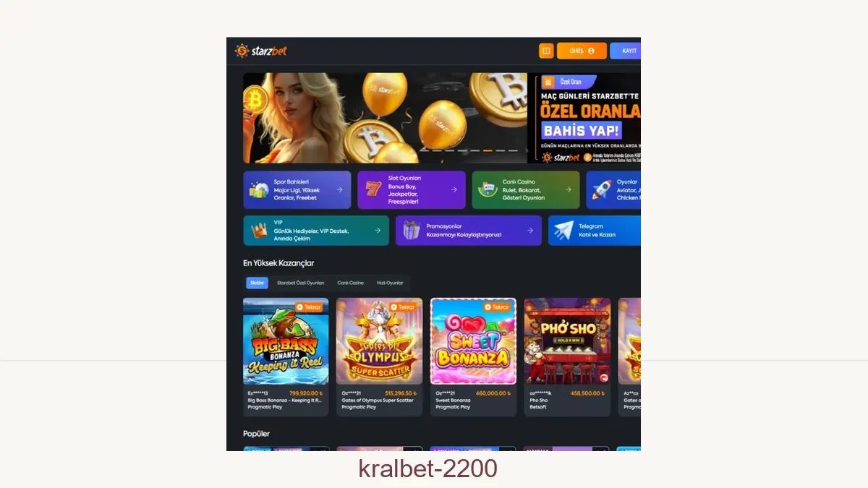Select the Slotlar tab

click(x=257, y=283)
